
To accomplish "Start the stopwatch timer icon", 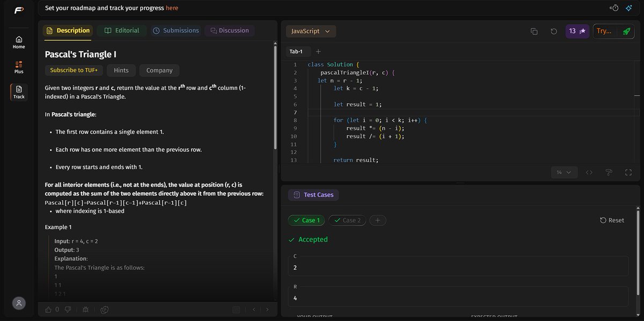I will click(x=614, y=8).
